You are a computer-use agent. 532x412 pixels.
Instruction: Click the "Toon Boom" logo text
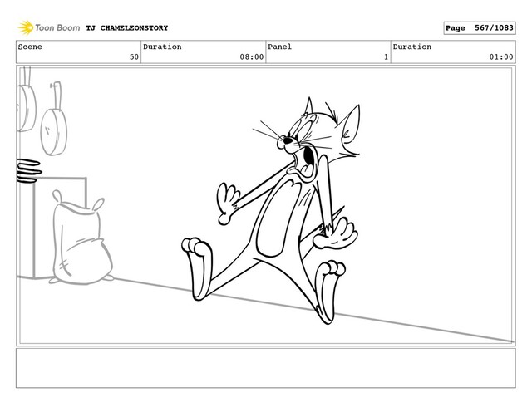coord(57,27)
